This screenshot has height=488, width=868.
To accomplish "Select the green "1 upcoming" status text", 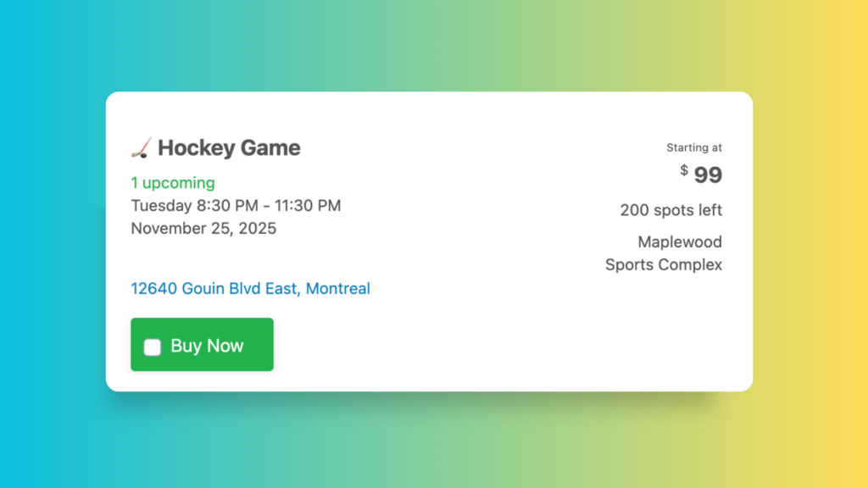I will tap(173, 183).
